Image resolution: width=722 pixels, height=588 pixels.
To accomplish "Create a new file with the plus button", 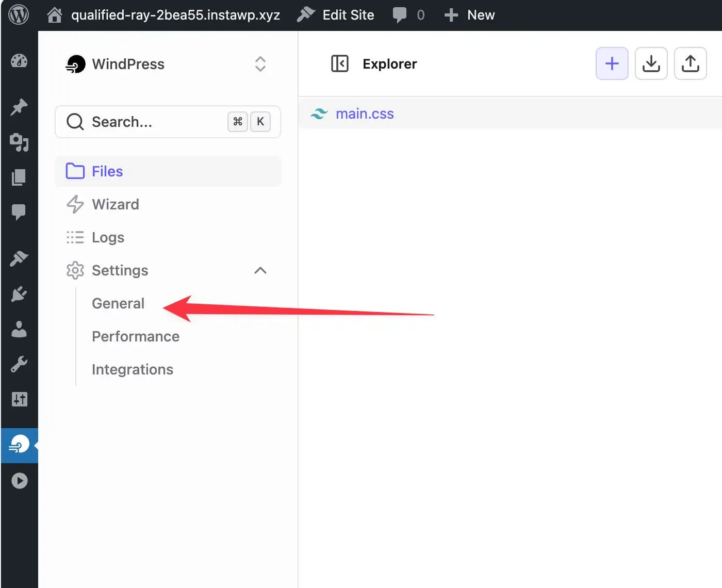I will (x=612, y=63).
